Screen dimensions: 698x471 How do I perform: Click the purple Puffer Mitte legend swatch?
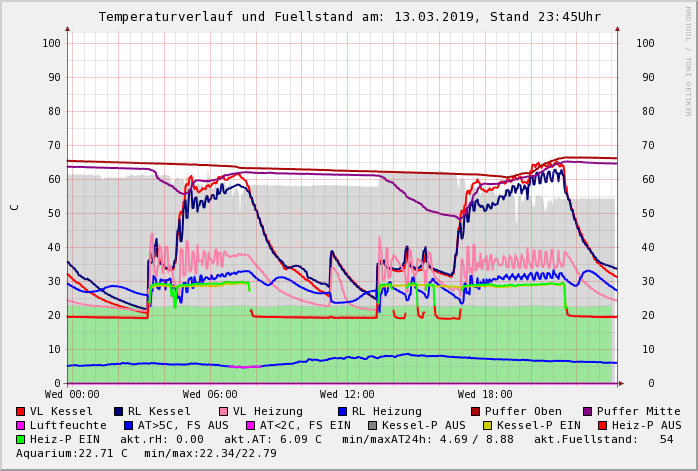pos(589,411)
